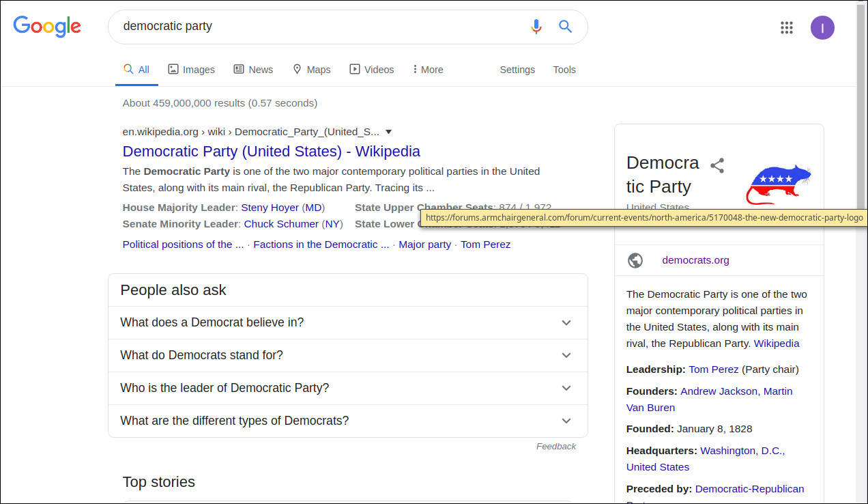Open 'Factions in the Democratic ...' sitelink
Image resolution: width=868 pixels, height=504 pixels.
pyautogui.click(x=321, y=244)
